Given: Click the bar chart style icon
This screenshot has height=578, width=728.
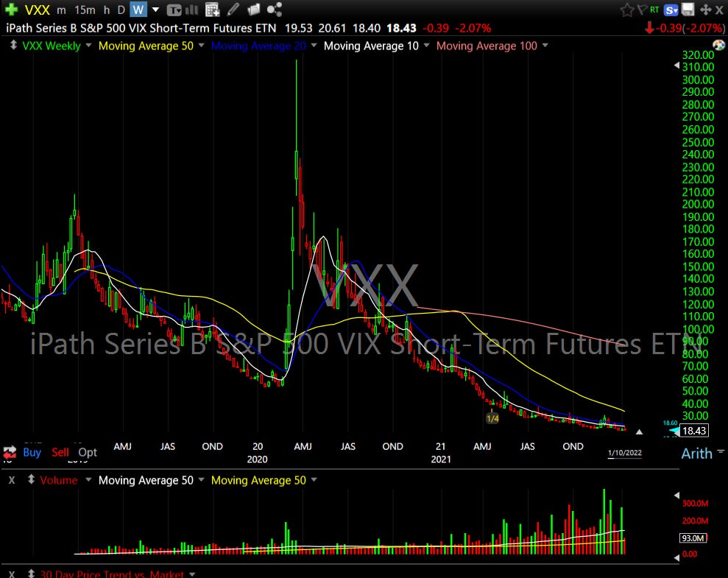Looking at the screenshot, I should [191, 10].
